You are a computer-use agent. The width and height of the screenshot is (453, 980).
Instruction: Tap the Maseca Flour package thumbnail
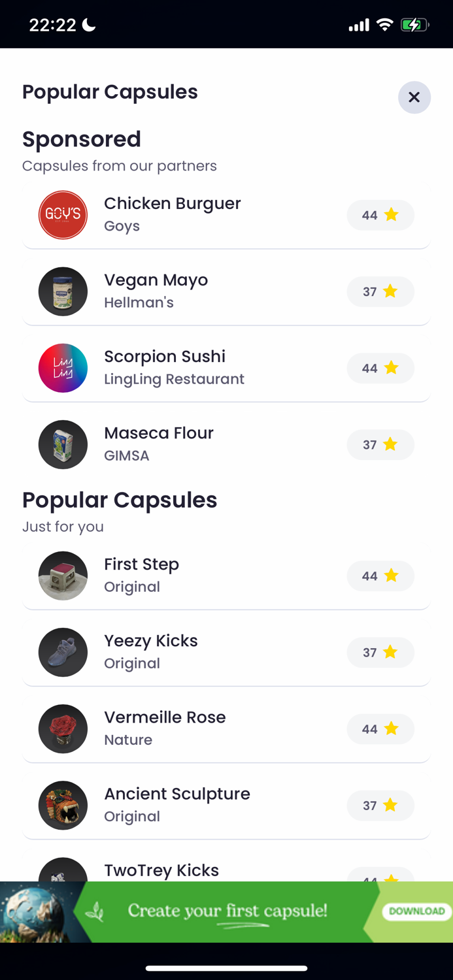[63, 444]
